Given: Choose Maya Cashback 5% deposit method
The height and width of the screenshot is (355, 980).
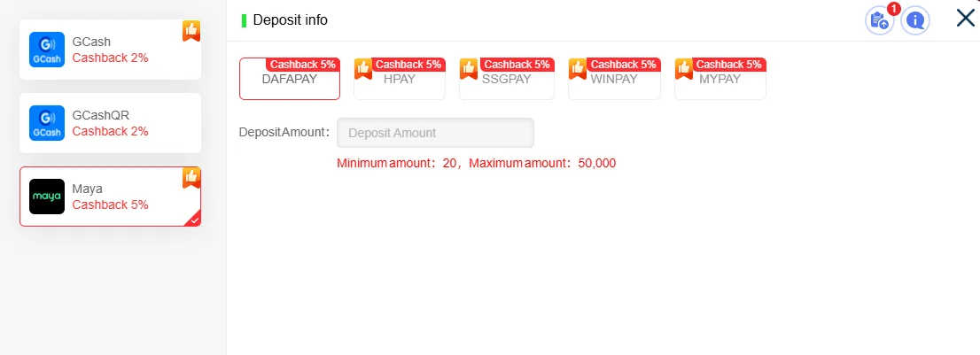Looking at the screenshot, I should [x=110, y=197].
